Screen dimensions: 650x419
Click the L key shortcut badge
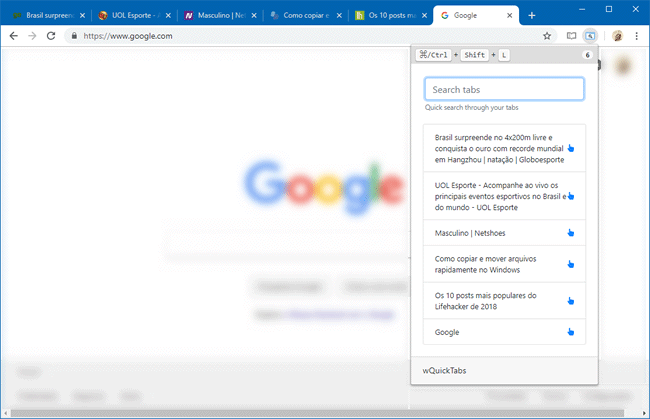pos(504,55)
